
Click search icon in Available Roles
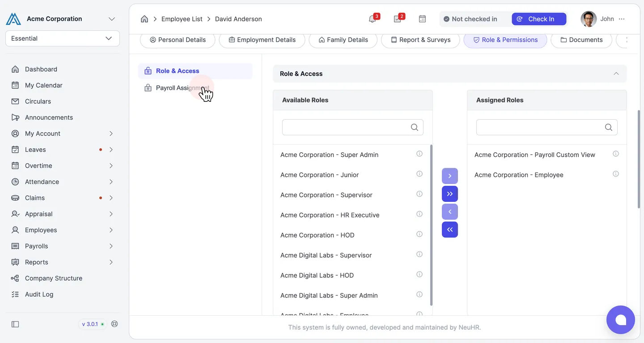coord(415,127)
